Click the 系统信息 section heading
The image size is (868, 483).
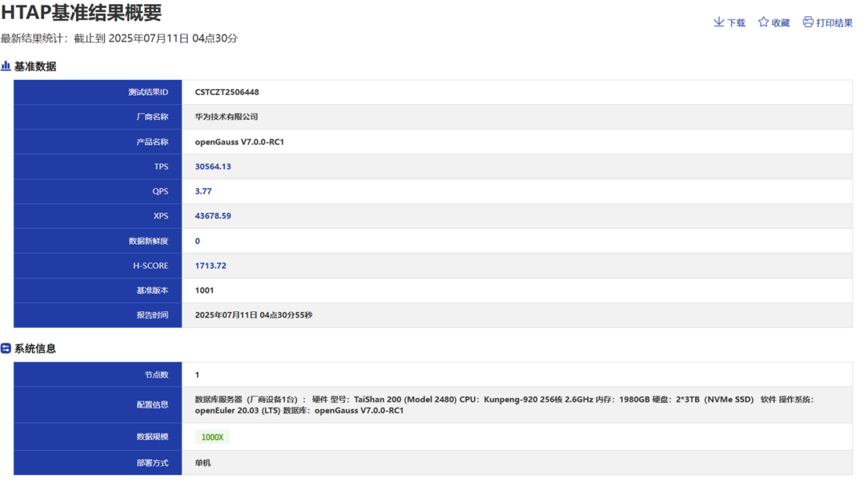click(x=35, y=348)
